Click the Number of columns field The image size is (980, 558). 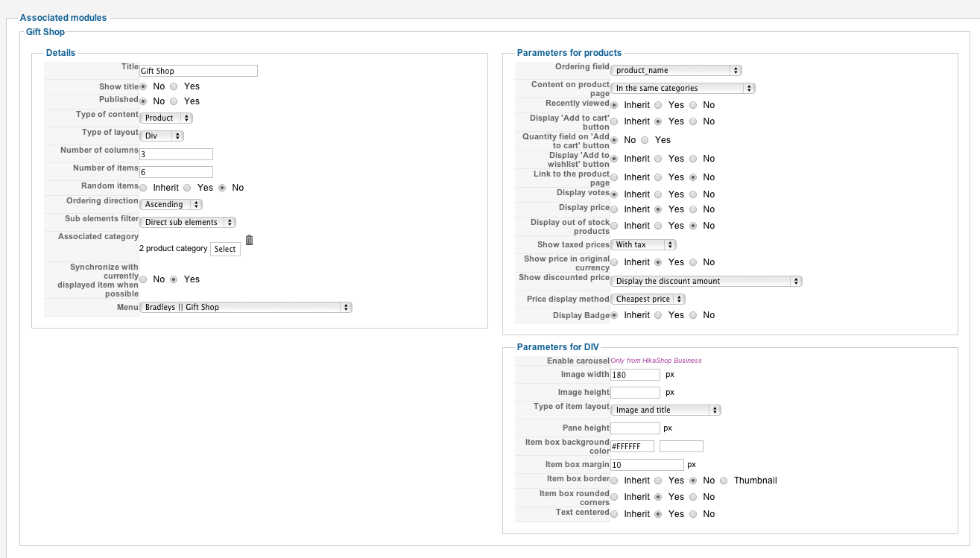[x=176, y=154]
